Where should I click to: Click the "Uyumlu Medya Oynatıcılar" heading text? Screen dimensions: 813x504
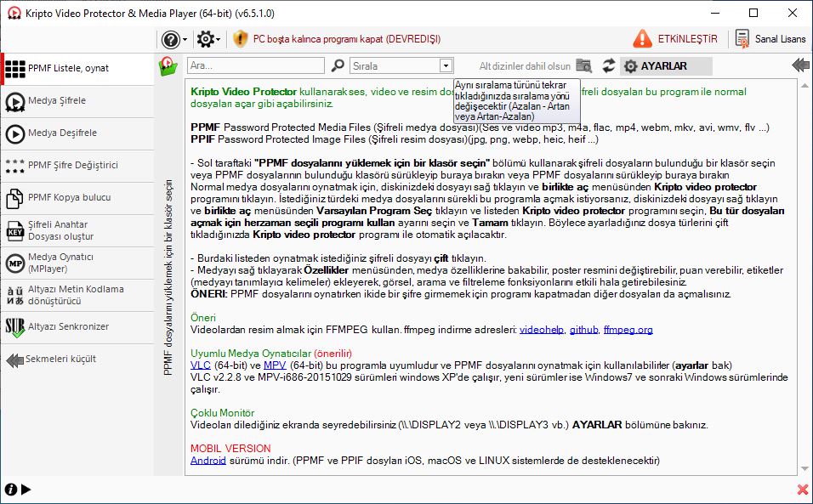coord(251,354)
